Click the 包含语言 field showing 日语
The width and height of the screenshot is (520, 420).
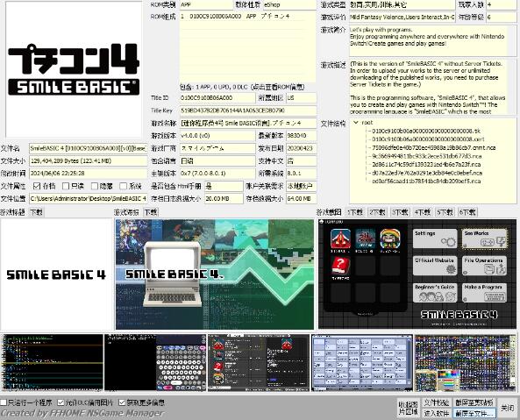coord(217,160)
